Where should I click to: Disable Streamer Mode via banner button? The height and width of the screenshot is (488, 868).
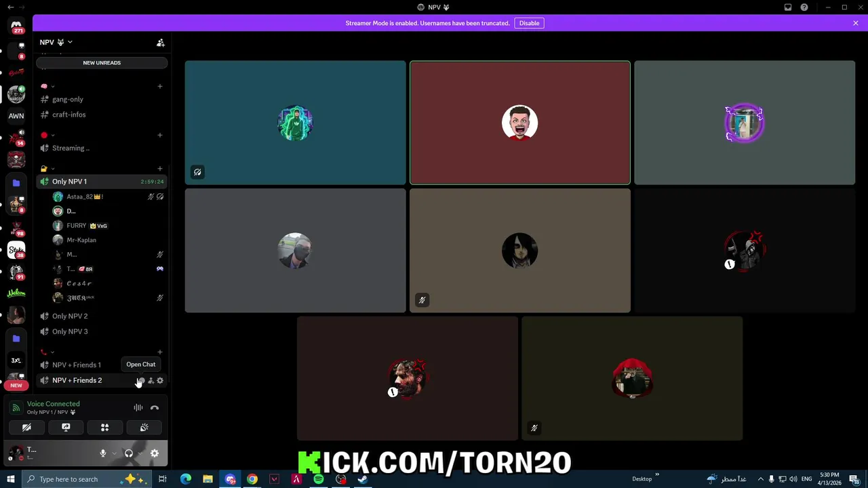529,23
